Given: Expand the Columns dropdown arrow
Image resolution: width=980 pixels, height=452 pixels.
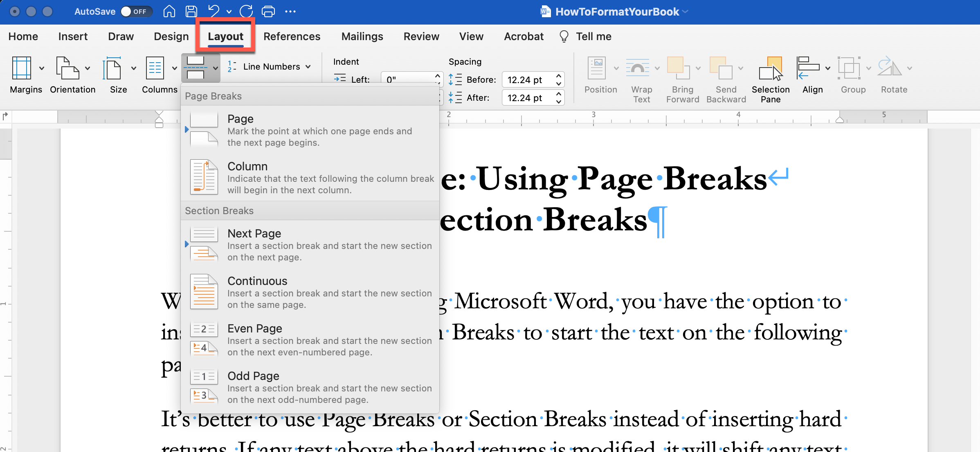Looking at the screenshot, I should (x=175, y=68).
